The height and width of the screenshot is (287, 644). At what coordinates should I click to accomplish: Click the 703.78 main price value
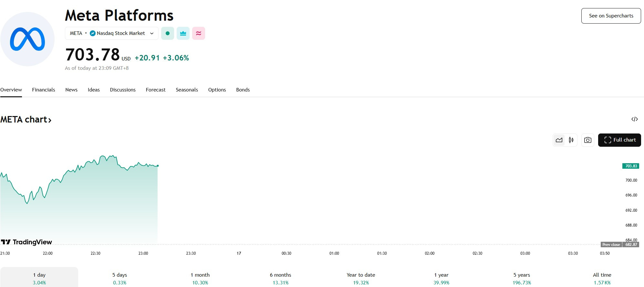pos(92,55)
